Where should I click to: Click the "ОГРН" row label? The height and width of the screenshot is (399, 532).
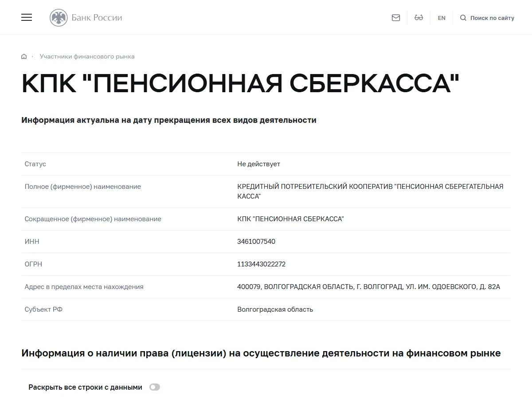(x=33, y=264)
